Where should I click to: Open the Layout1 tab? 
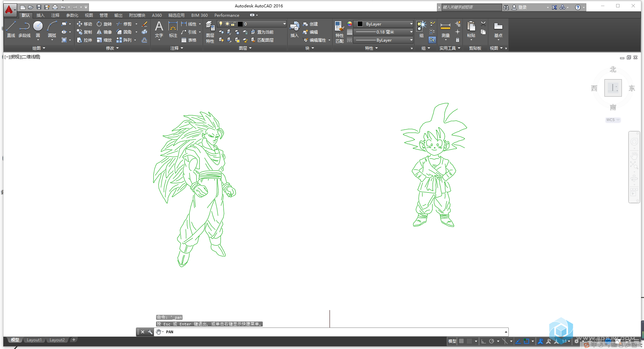pos(34,340)
